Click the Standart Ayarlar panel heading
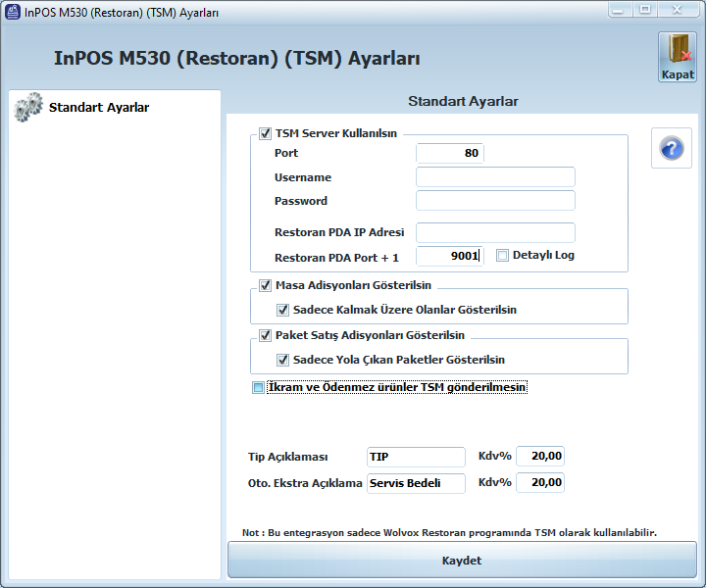This screenshot has height=588, width=706. [x=463, y=101]
